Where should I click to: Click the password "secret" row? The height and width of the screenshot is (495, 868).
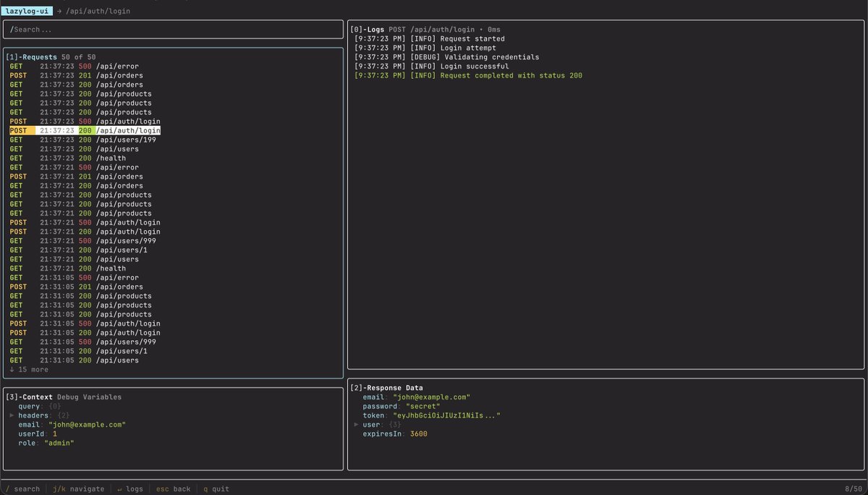point(401,406)
